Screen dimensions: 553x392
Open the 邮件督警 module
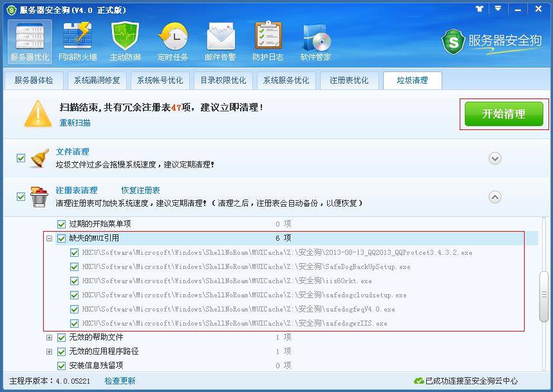click(221, 41)
